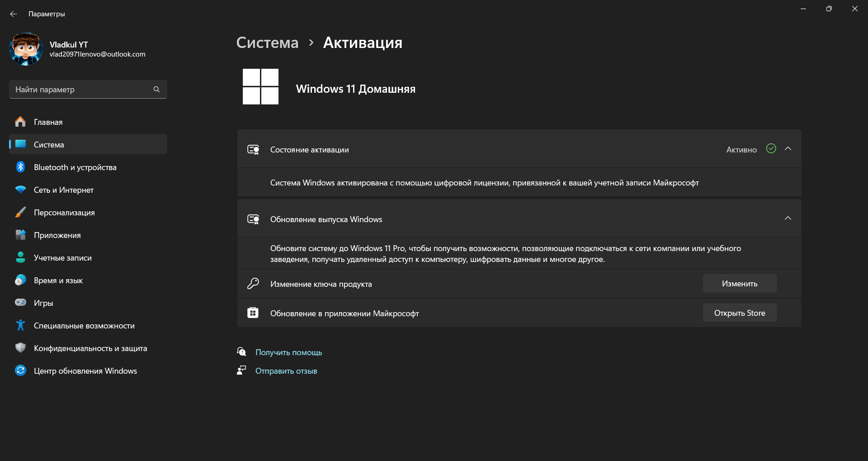Click Обновление в приложении Майкрософт label
This screenshot has height=461, width=868.
(344, 314)
